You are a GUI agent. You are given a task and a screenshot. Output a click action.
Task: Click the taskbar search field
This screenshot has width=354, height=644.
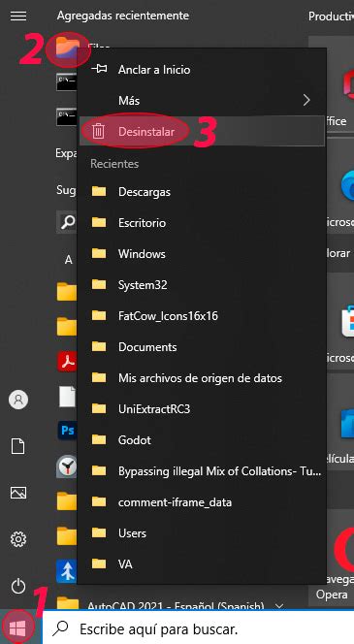coord(199,628)
